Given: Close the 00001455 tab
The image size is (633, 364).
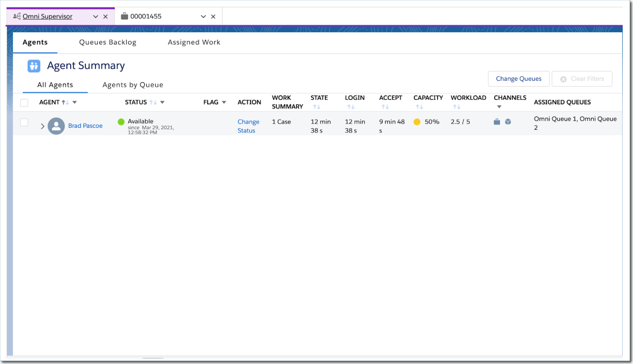Looking at the screenshot, I should [213, 17].
